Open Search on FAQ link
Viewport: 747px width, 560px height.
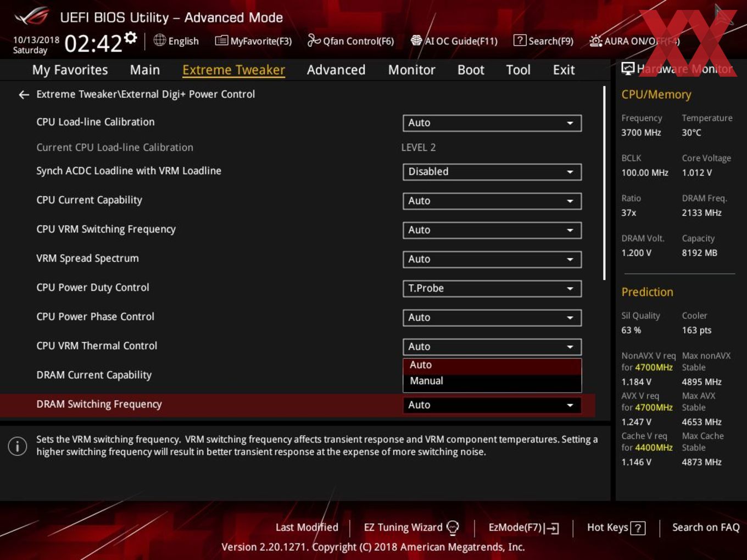coord(706,528)
